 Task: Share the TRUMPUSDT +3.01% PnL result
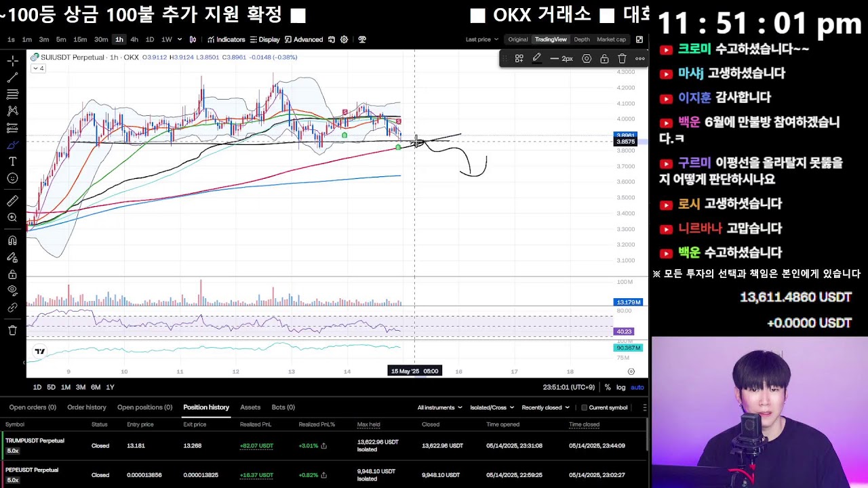click(x=323, y=446)
